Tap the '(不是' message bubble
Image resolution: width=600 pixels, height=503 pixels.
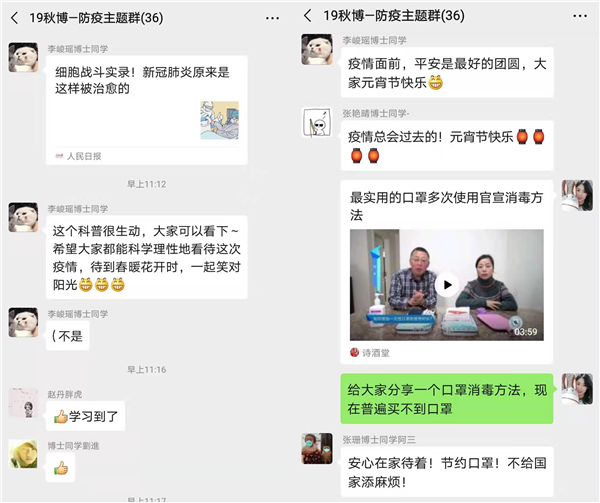pos(67,336)
